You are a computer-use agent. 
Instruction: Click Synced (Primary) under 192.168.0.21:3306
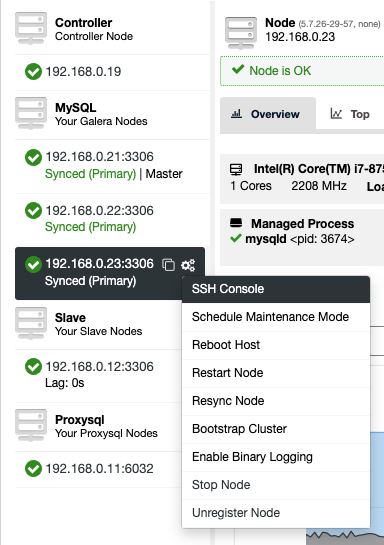click(91, 174)
